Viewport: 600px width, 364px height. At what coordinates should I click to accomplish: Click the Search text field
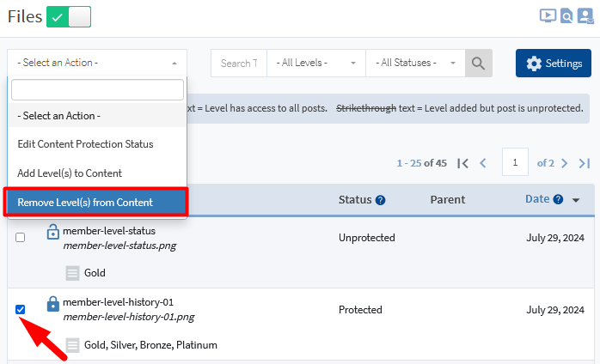[239, 63]
